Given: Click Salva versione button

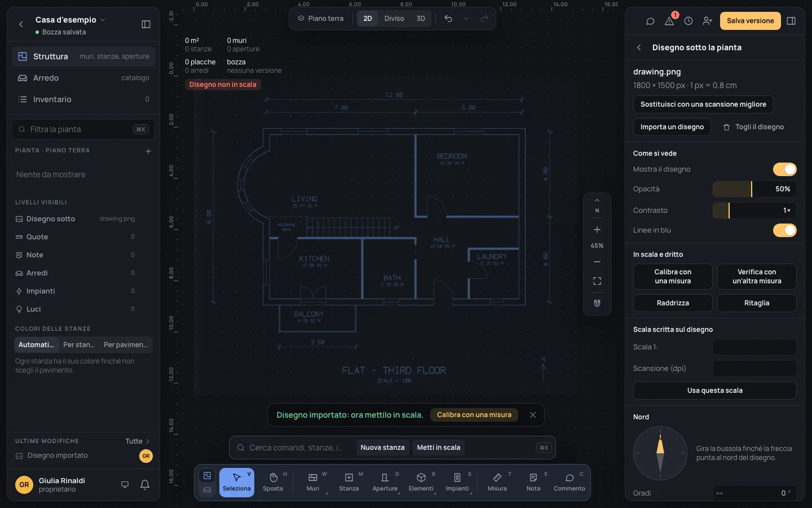Looking at the screenshot, I should click(750, 21).
